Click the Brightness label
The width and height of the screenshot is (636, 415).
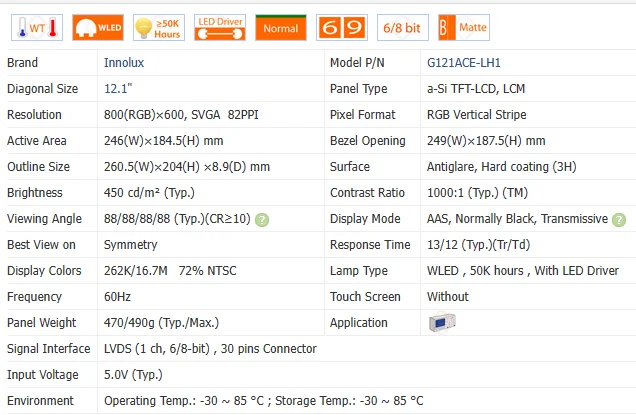[34, 193]
